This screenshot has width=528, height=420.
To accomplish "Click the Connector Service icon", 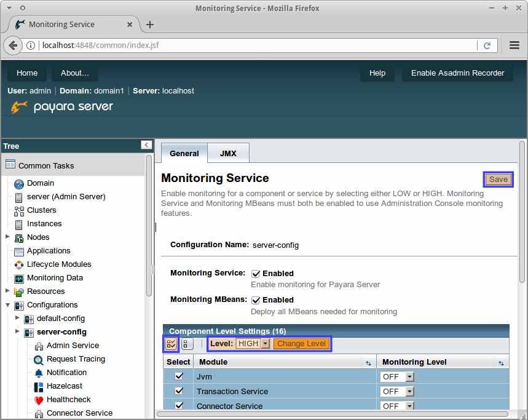I will tap(39, 414).
